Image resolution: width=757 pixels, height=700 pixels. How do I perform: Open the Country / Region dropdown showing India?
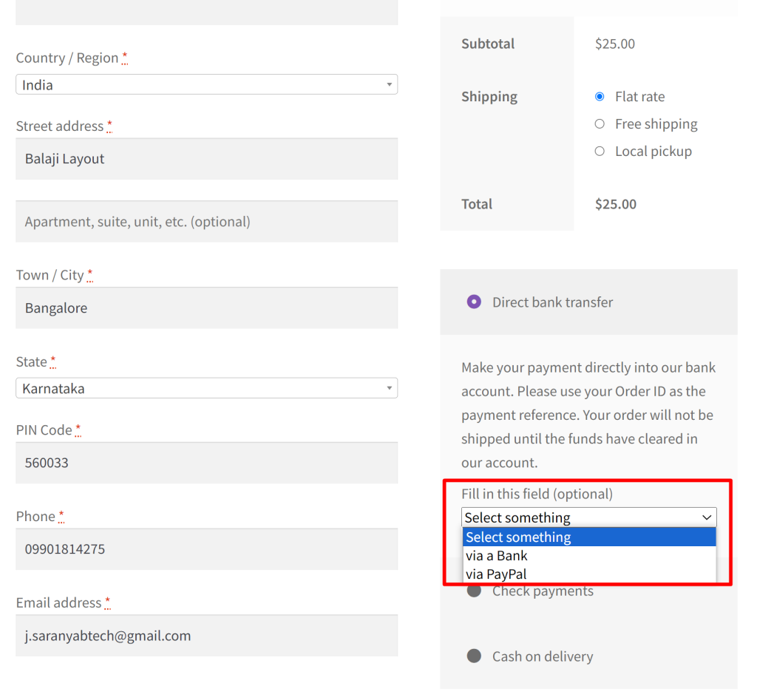(207, 84)
